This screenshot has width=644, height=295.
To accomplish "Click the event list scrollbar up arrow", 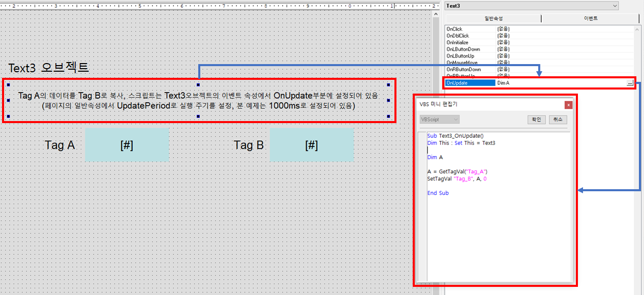I will [x=637, y=28].
